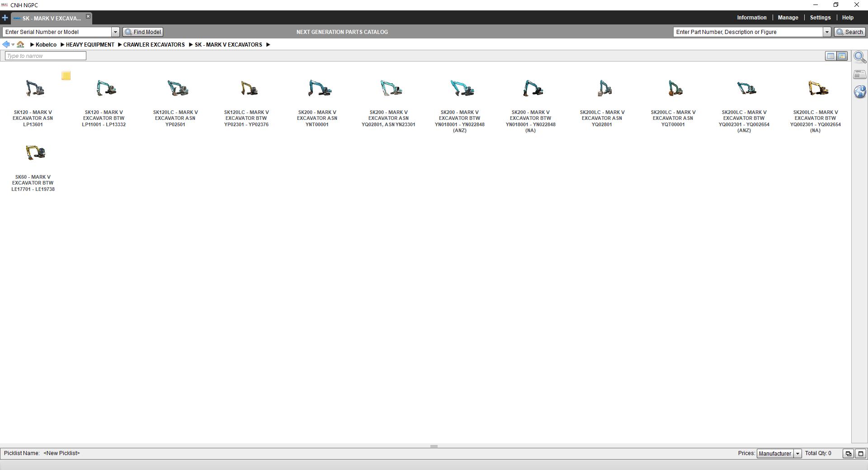The height and width of the screenshot is (470, 868).
Task: Expand the breadcrumb arrow before Kobelco
Action: tap(32, 45)
